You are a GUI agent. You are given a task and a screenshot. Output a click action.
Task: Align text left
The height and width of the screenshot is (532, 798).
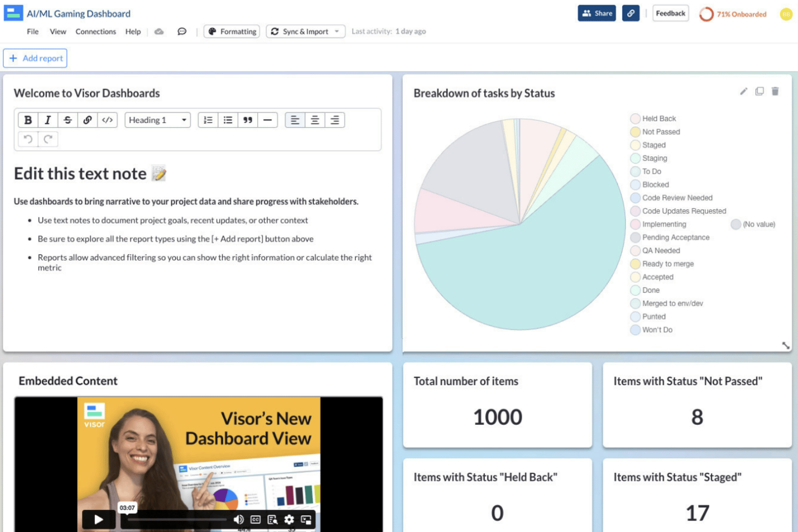(x=295, y=120)
